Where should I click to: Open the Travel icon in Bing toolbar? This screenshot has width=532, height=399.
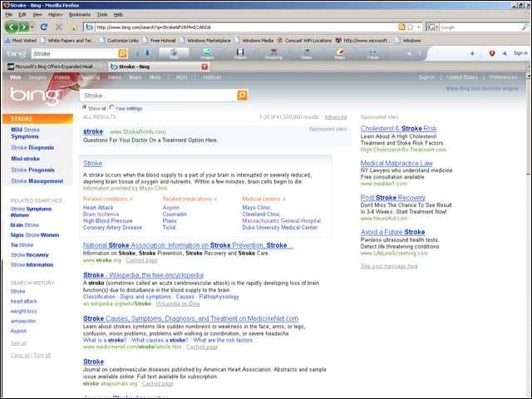[372, 53]
